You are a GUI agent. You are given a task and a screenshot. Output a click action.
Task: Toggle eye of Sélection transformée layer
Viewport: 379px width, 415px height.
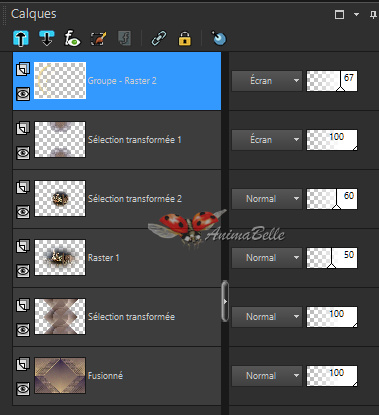coord(23,330)
